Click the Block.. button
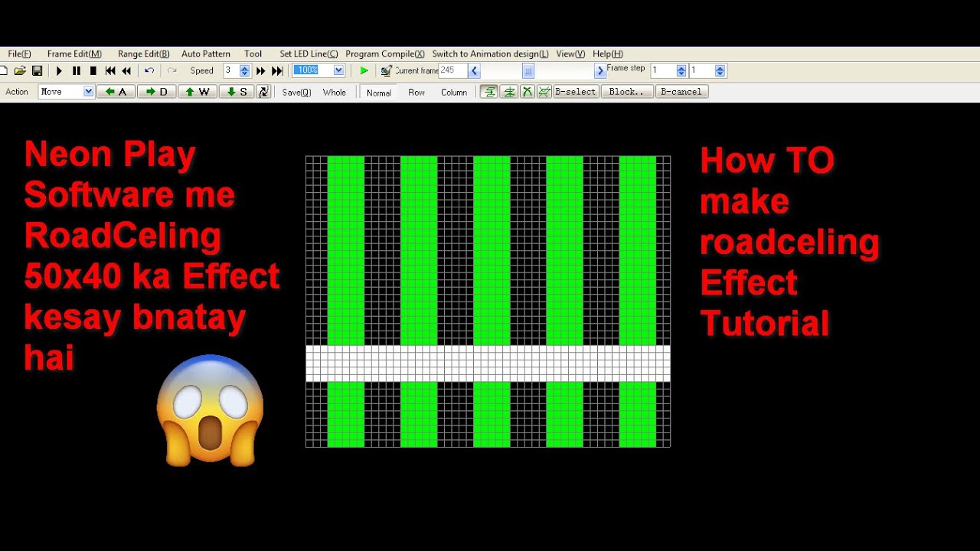The image size is (980, 551). [627, 92]
